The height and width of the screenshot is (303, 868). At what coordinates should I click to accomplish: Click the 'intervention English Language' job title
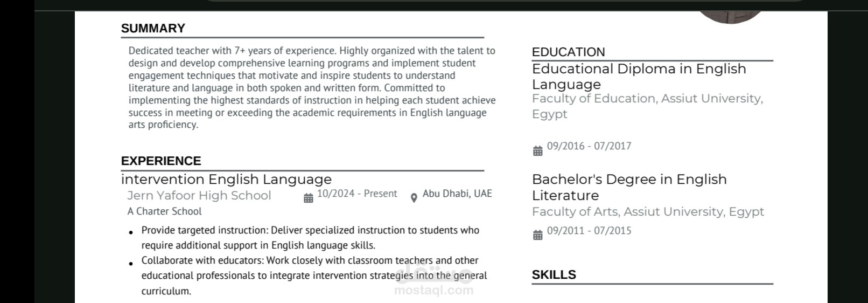click(x=226, y=180)
